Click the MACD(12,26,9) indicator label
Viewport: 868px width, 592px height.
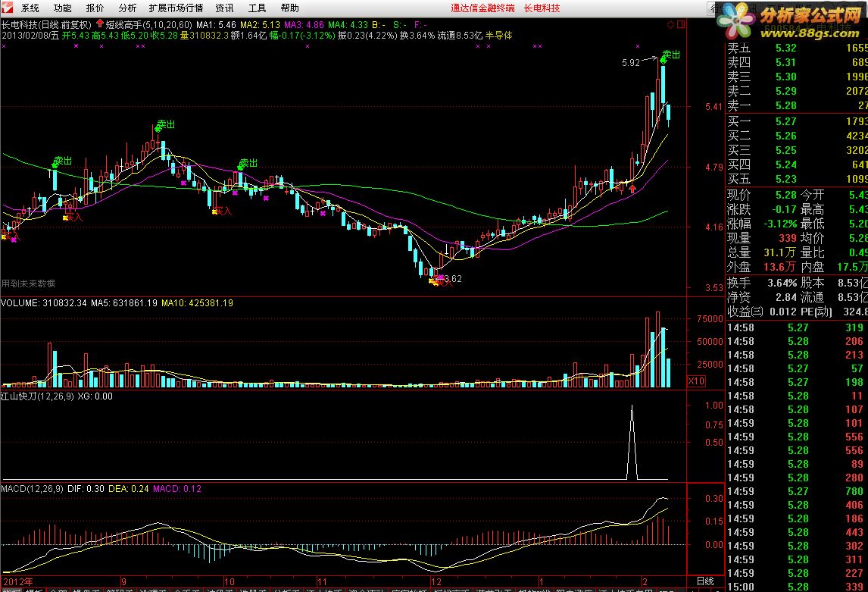32,489
